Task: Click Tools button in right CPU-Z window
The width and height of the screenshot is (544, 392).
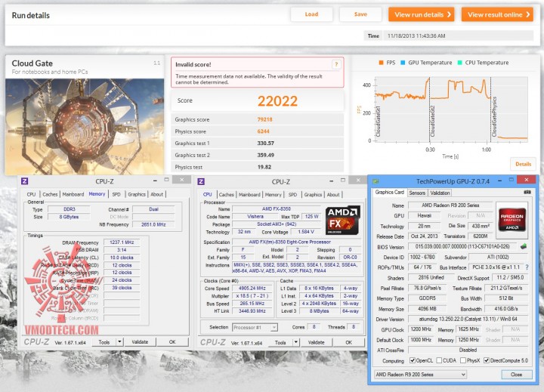Action: 280,342
